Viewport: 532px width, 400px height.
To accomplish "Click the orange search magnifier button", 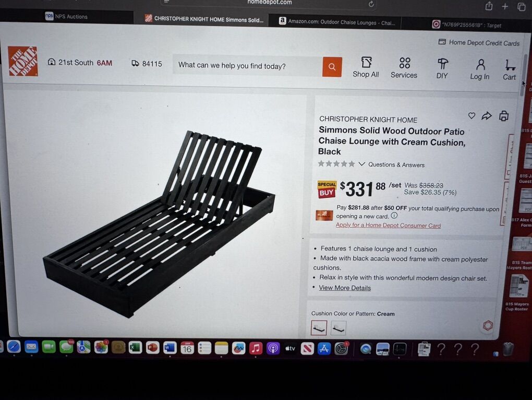I will point(332,67).
